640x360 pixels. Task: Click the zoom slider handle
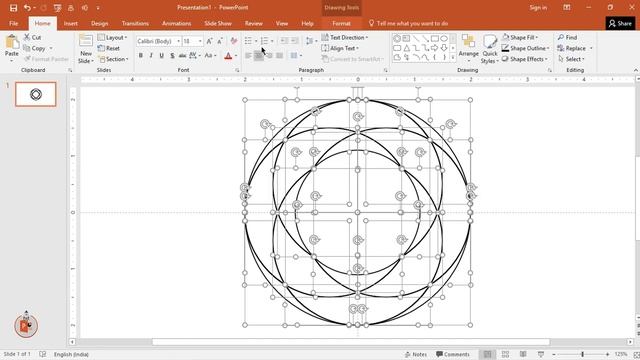point(582,354)
